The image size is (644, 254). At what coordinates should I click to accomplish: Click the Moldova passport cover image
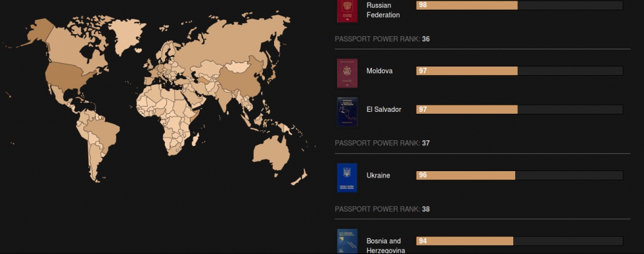347,73
